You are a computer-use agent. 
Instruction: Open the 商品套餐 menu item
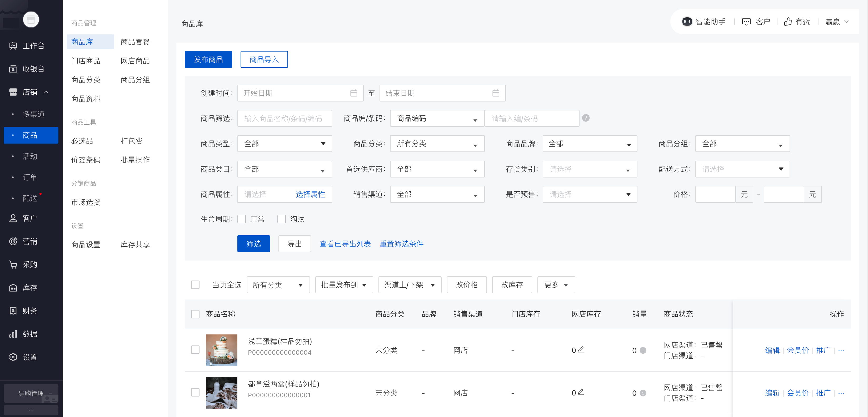point(135,41)
